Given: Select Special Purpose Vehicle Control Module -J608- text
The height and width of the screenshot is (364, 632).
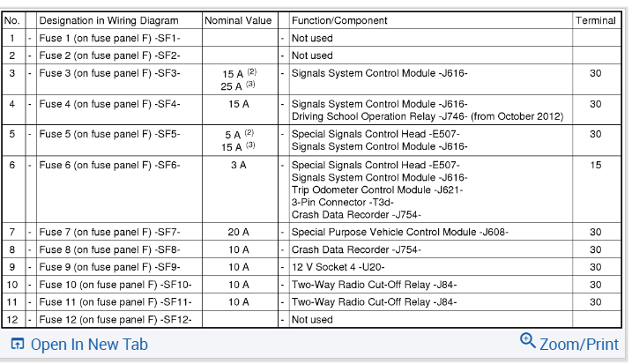Looking at the screenshot, I should pos(399,232).
